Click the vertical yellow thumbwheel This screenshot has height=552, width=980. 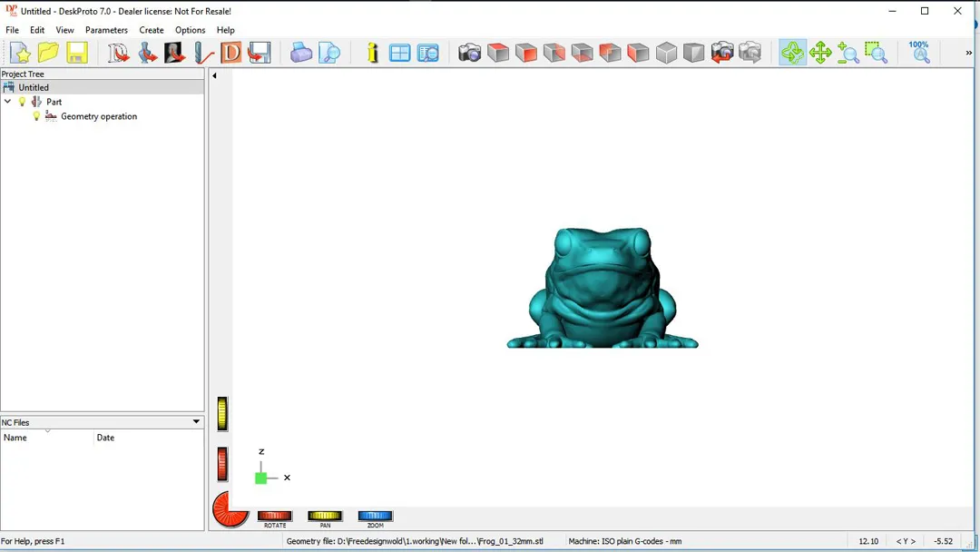(x=222, y=414)
